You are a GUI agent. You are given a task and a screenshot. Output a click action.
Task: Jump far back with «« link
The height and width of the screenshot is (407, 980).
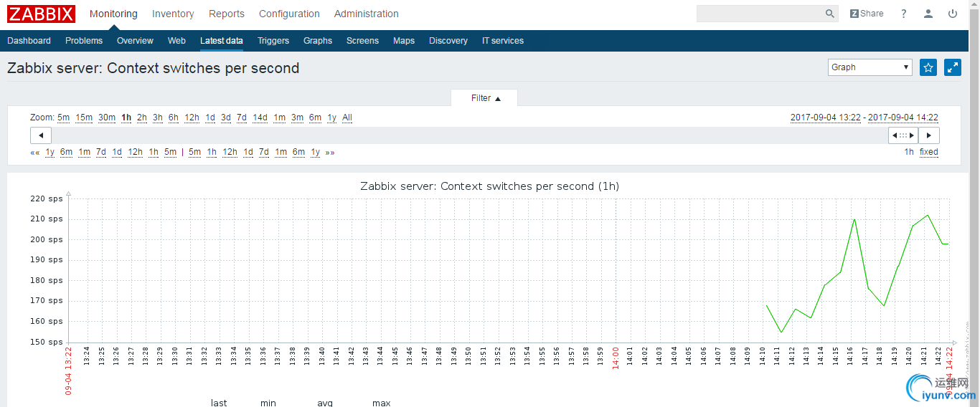pos(34,152)
